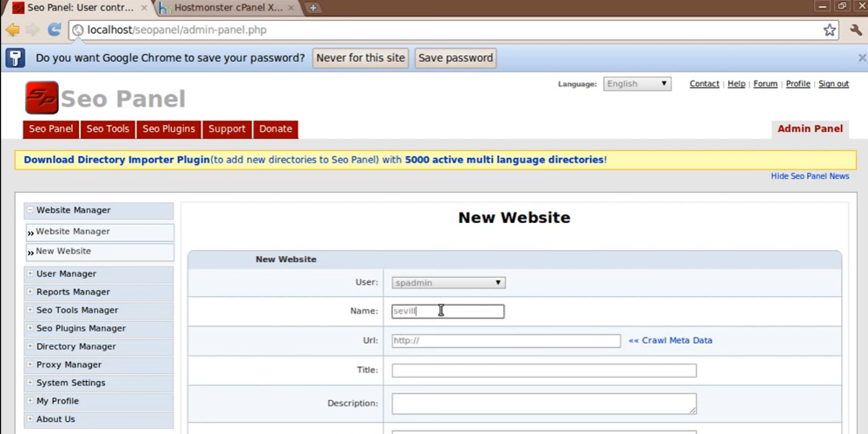868x434 pixels.
Task: Open the Seo Plugins menu tab
Action: [x=169, y=129]
